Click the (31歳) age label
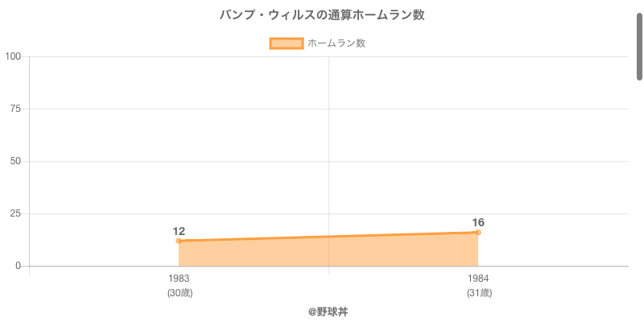Image resolution: width=644 pixels, height=322 pixels. pos(478,293)
